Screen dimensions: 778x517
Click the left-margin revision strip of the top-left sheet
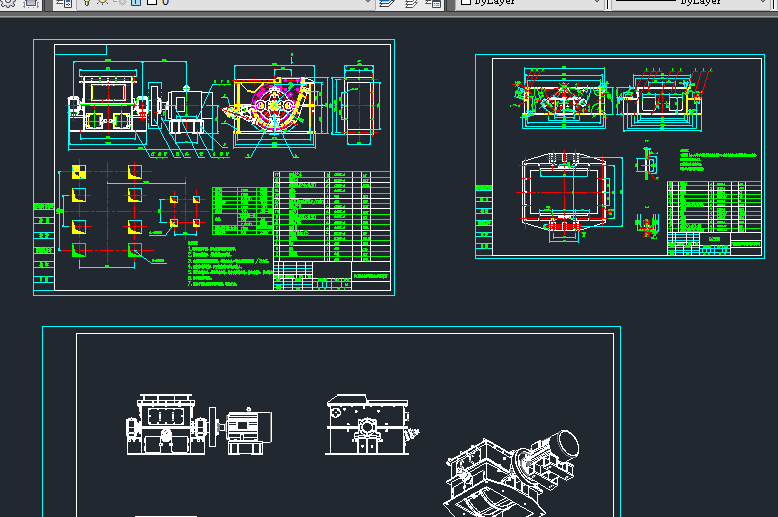[44, 249]
